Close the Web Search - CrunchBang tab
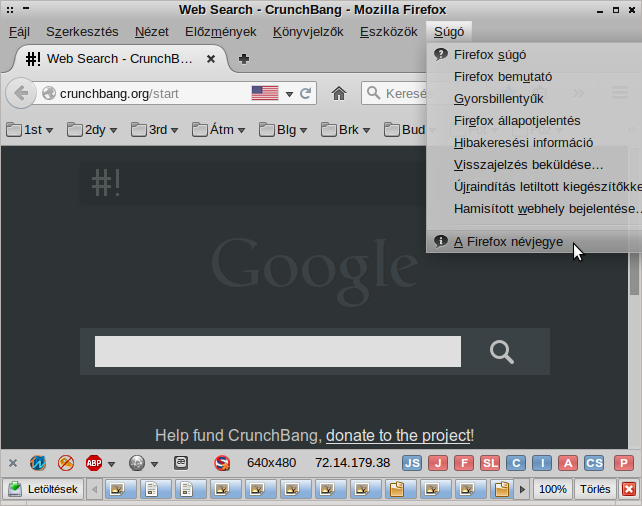 pos(211,59)
